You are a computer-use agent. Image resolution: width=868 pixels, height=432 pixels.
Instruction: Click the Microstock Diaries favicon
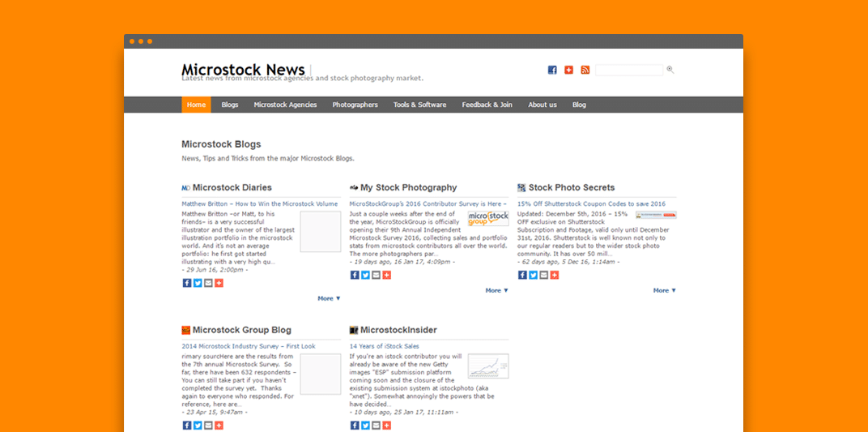click(x=186, y=188)
